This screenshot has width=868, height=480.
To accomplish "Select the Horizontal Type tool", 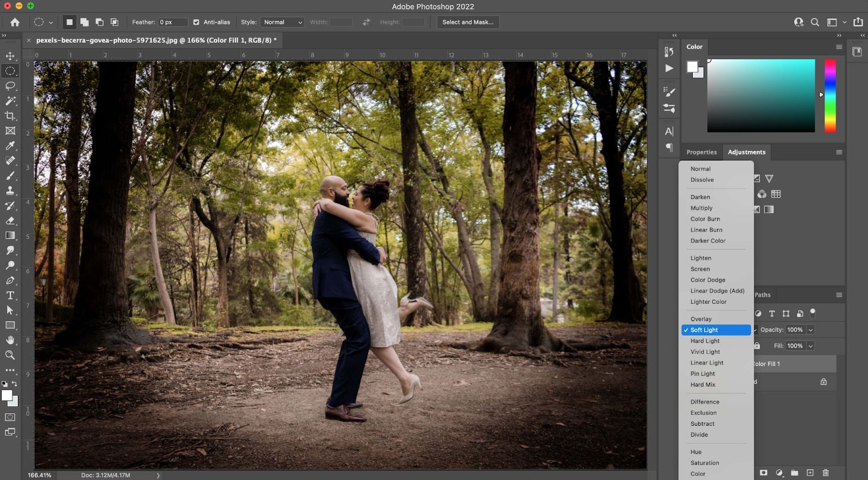I will 10,296.
